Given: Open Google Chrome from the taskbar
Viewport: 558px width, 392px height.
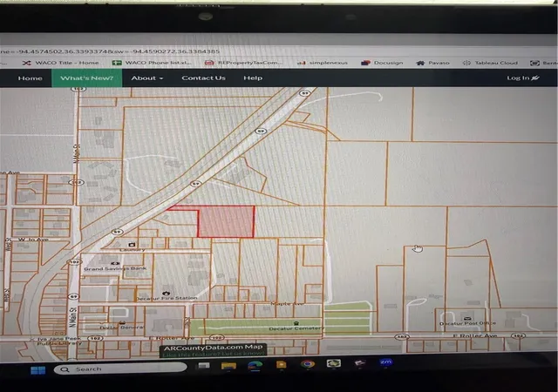Looking at the screenshot, I should point(308,364).
